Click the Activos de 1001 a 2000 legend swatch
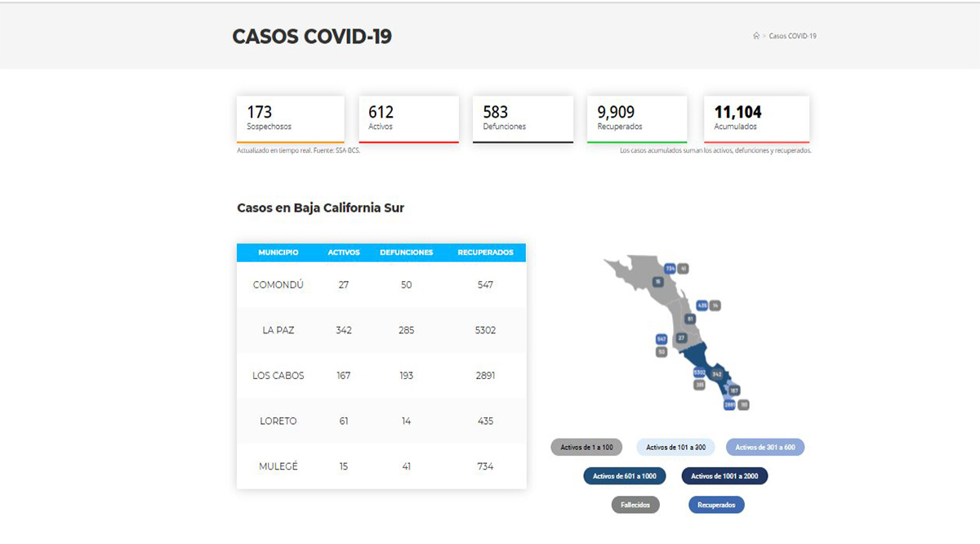The image size is (980, 544). pyautogui.click(x=724, y=476)
